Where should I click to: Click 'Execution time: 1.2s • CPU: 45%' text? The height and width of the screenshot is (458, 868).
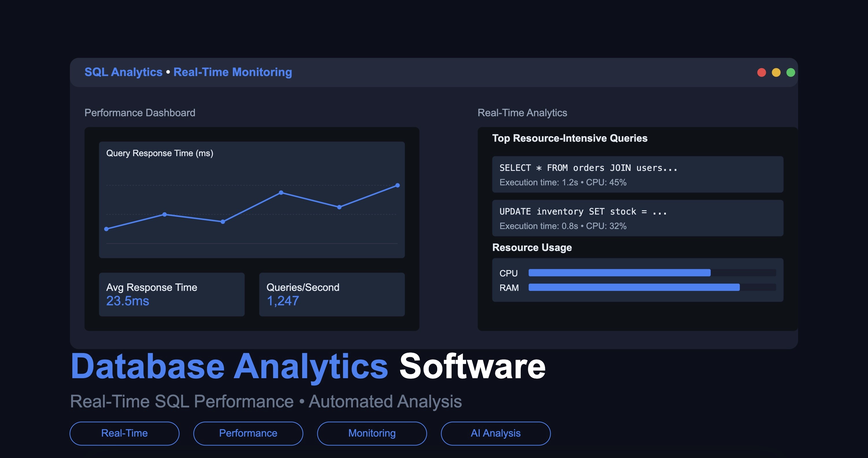(563, 182)
